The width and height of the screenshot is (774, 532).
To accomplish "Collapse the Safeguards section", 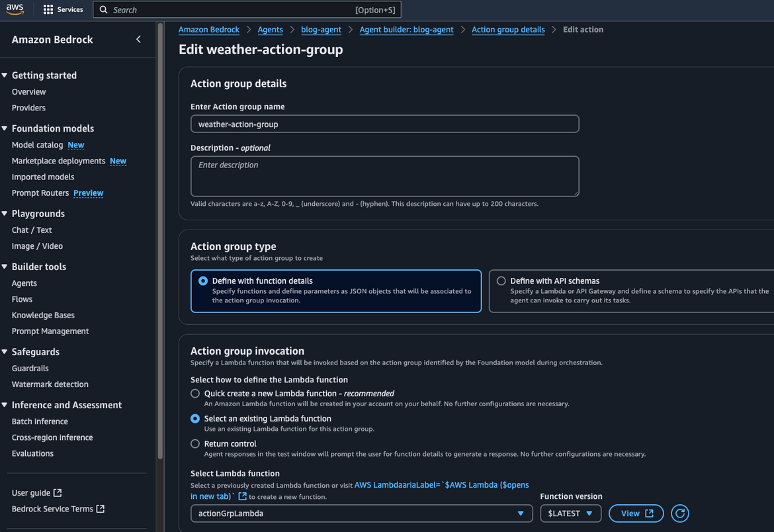I will pyautogui.click(x=5, y=352).
